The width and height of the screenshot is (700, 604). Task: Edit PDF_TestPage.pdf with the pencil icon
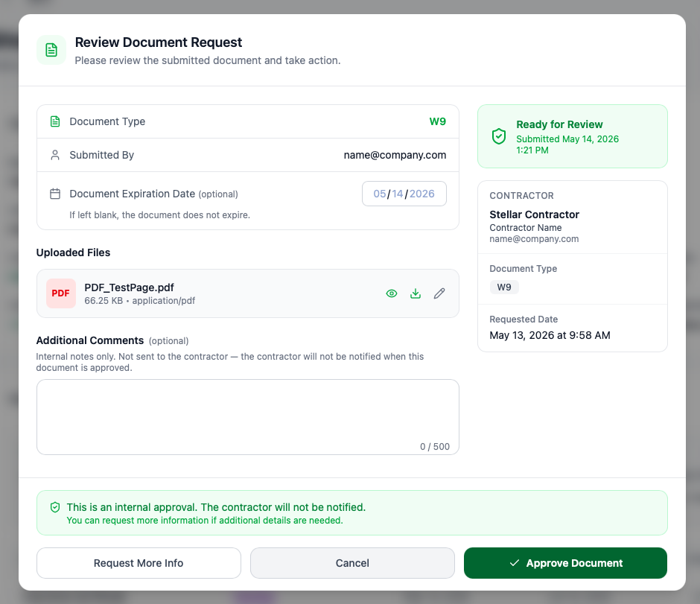[439, 293]
